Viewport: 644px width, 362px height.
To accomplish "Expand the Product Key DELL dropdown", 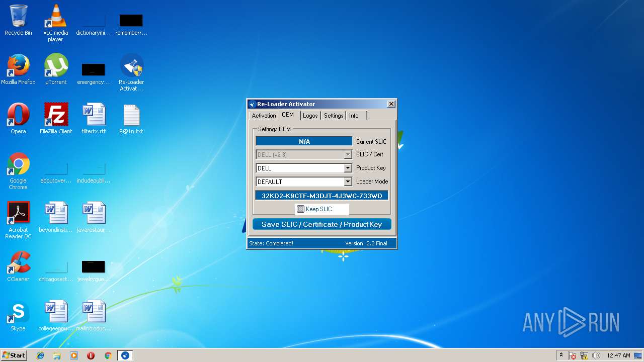I will (x=348, y=168).
